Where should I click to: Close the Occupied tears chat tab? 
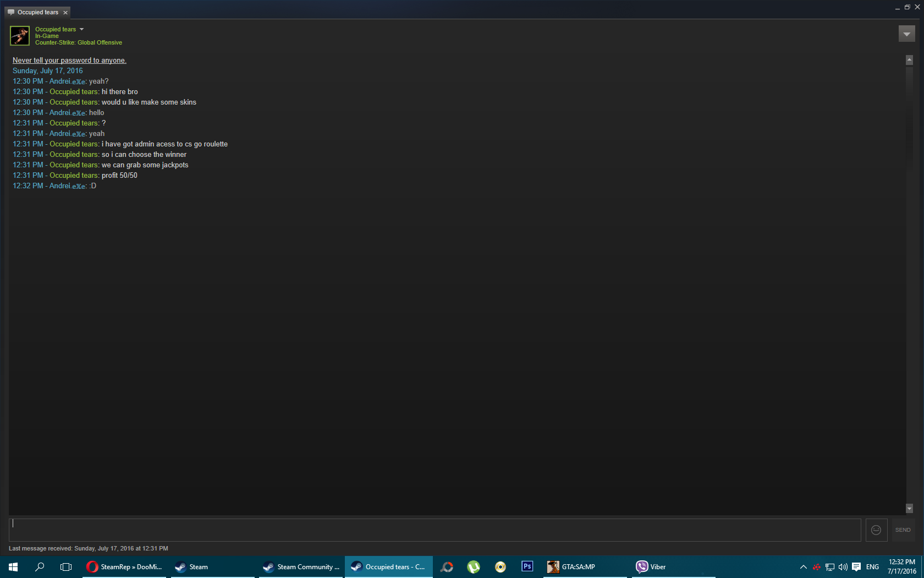click(x=65, y=13)
